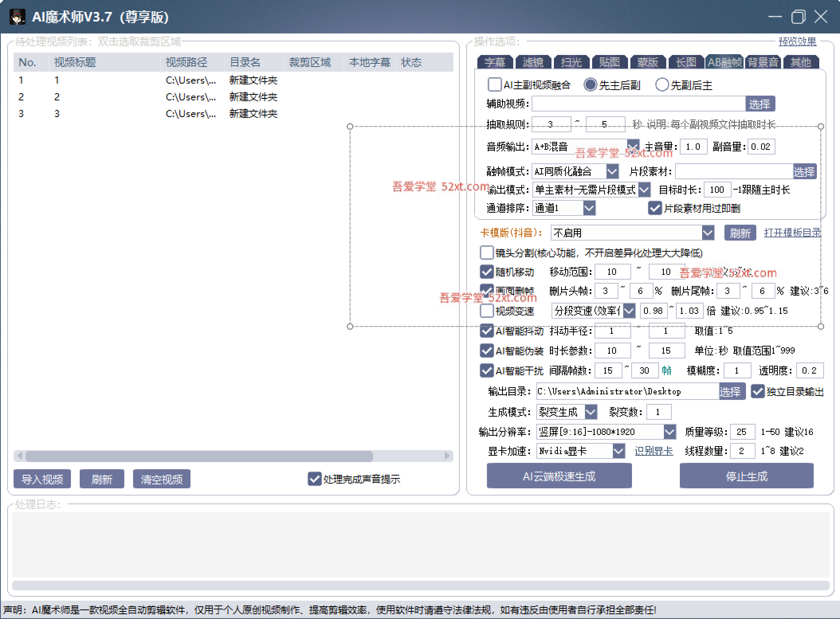The image size is (840, 619).
Task: Expand the 输出分辨率 dropdown
Action: (x=669, y=431)
